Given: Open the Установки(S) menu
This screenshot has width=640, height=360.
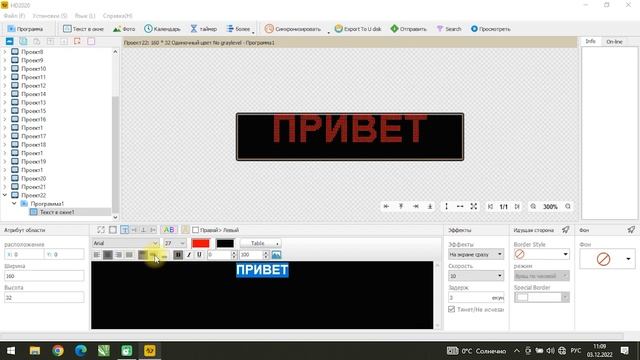Looking at the screenshot, I should (x=49, y=16).
